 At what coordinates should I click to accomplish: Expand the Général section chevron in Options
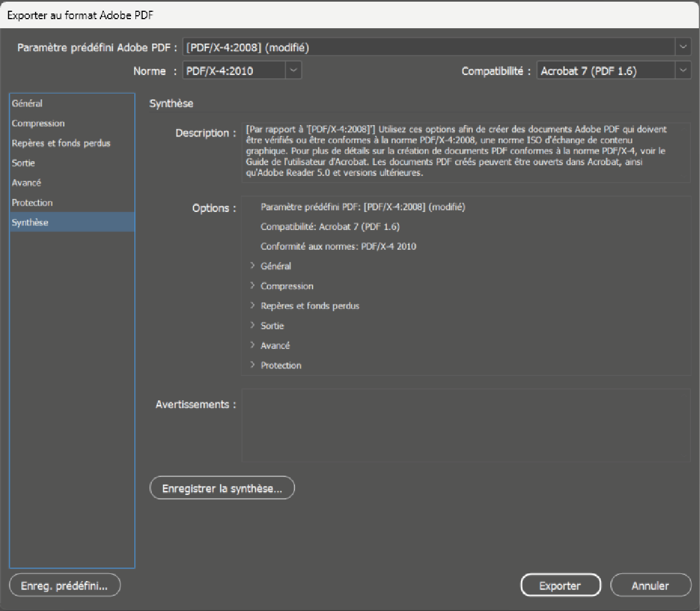point(253,265)
